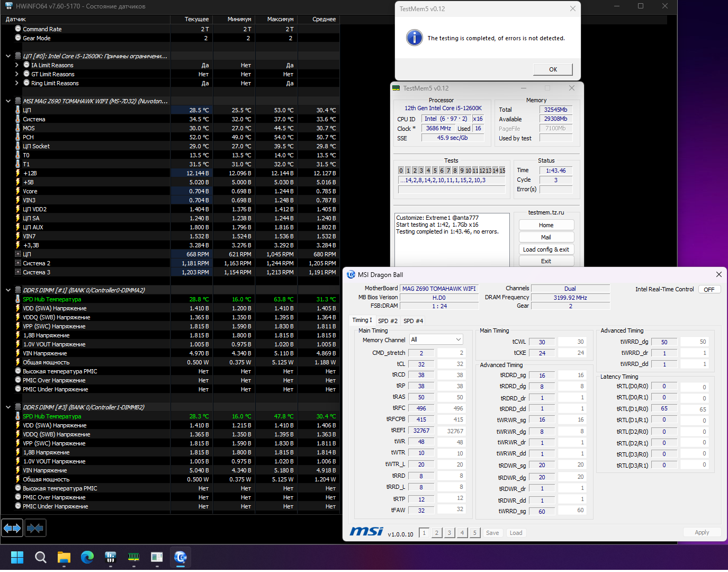Click Load in MSI Dragon Ball

click(x=516, y=533)
